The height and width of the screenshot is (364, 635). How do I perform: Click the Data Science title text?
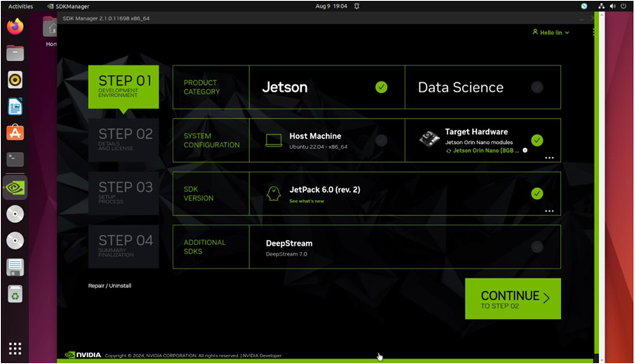coord(460,88)
